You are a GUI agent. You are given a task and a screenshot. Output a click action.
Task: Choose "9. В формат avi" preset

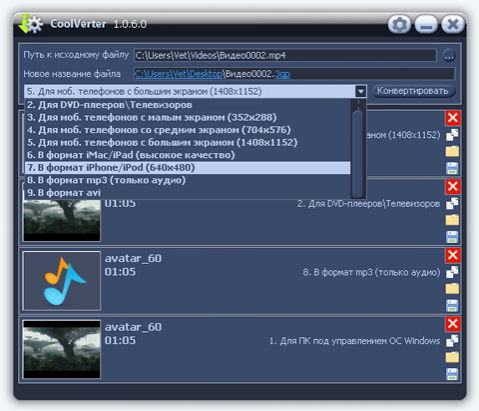tap(188, 193)
